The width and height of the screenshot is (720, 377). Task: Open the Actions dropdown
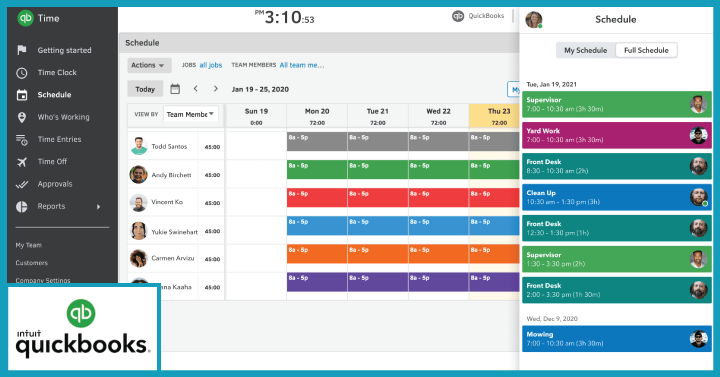(148, 65)
